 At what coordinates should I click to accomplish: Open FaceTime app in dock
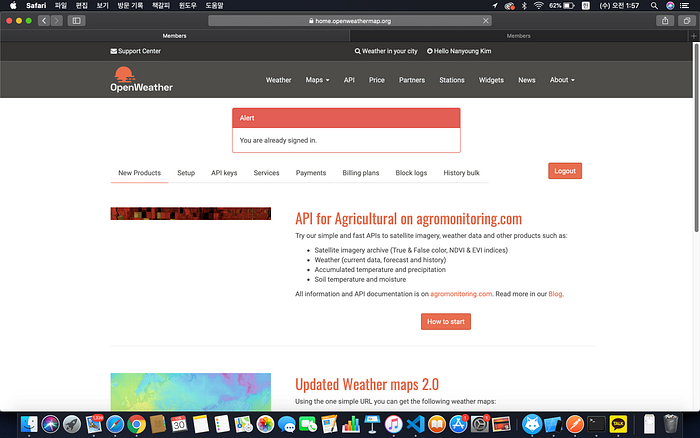click(x=308, y=424)
